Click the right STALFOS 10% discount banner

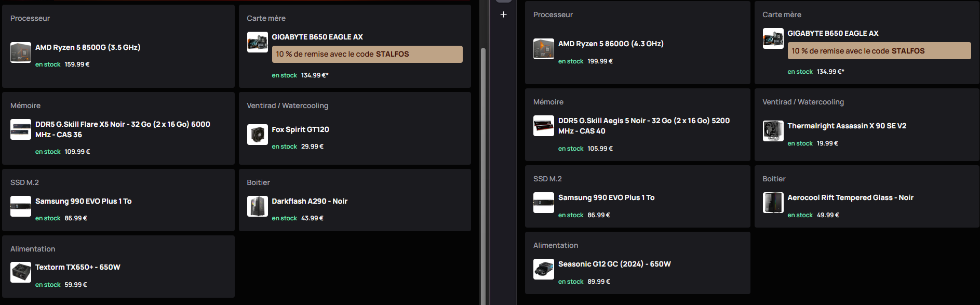pyautogui.click(x=879, y=51)
